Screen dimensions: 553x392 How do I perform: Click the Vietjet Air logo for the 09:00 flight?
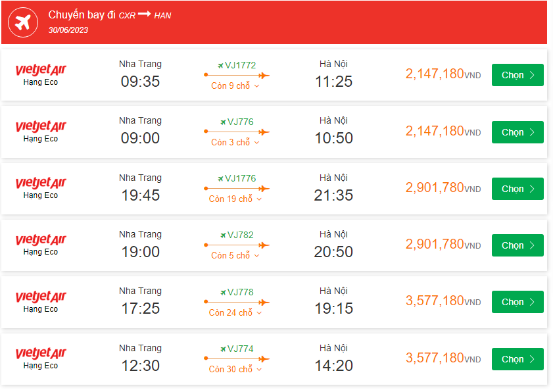pos(41,126)
